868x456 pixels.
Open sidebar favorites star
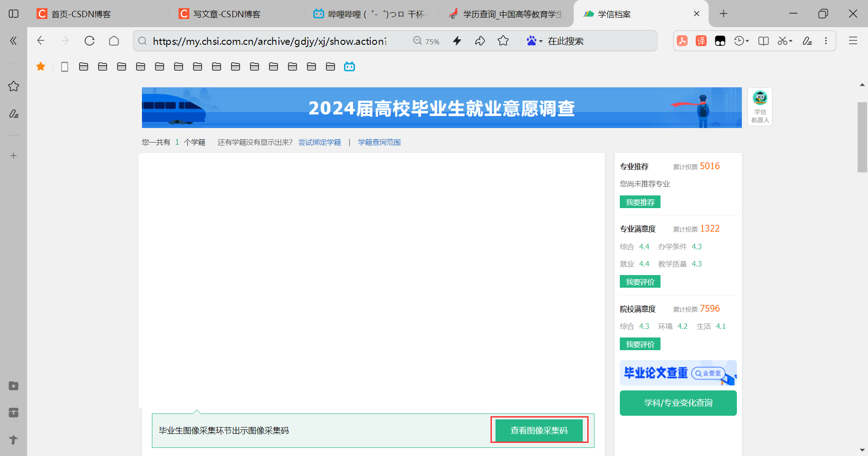click(x=14, y=86)
